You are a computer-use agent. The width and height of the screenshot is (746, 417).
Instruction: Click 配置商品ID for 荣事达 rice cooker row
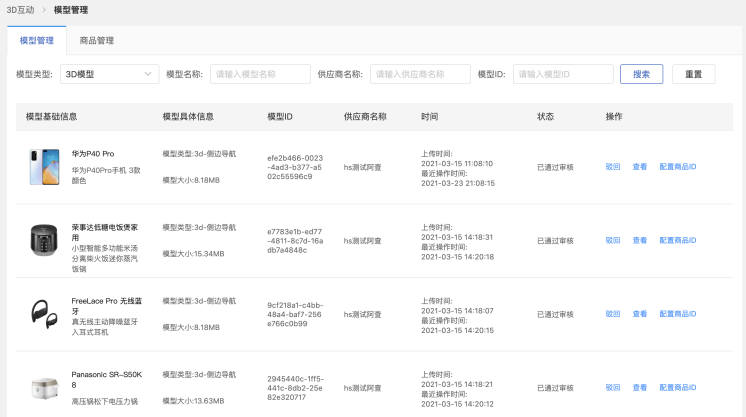pyautogui.click(x=677, y=240)
